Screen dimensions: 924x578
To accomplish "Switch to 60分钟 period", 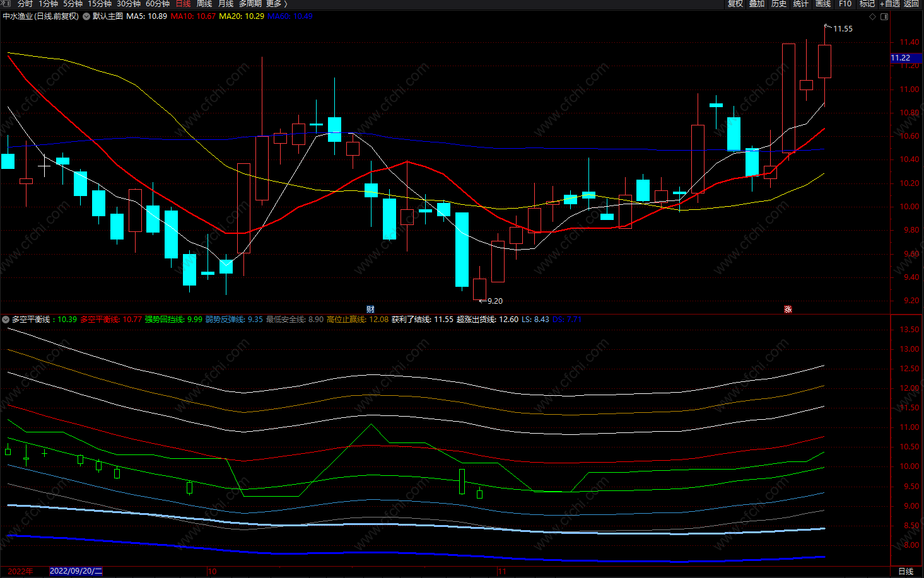I will coord(158,4).
